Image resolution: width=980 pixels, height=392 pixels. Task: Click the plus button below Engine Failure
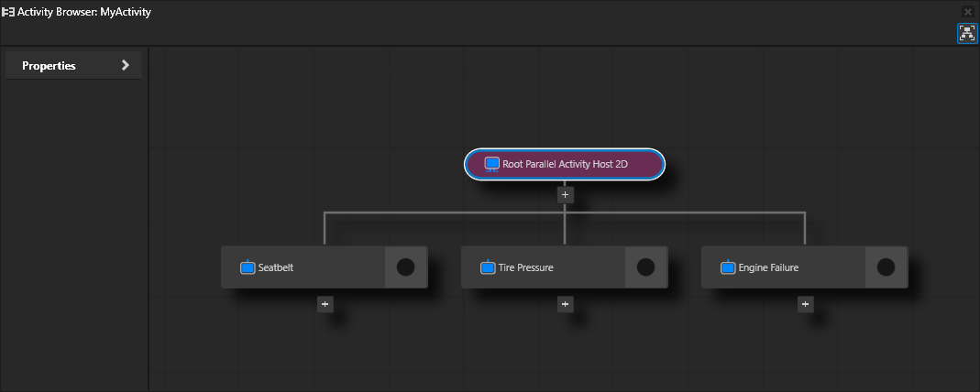point(806,304)
